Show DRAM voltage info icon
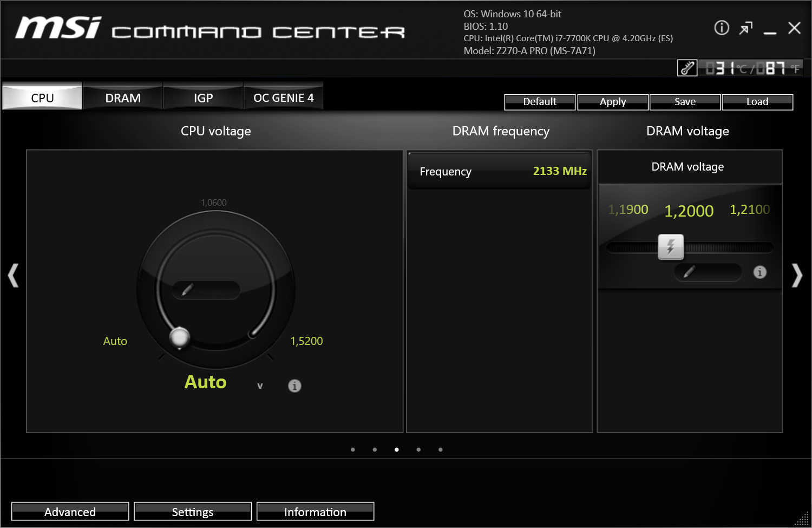This screenshot has width=812, height=528. [x=760, y=272]
